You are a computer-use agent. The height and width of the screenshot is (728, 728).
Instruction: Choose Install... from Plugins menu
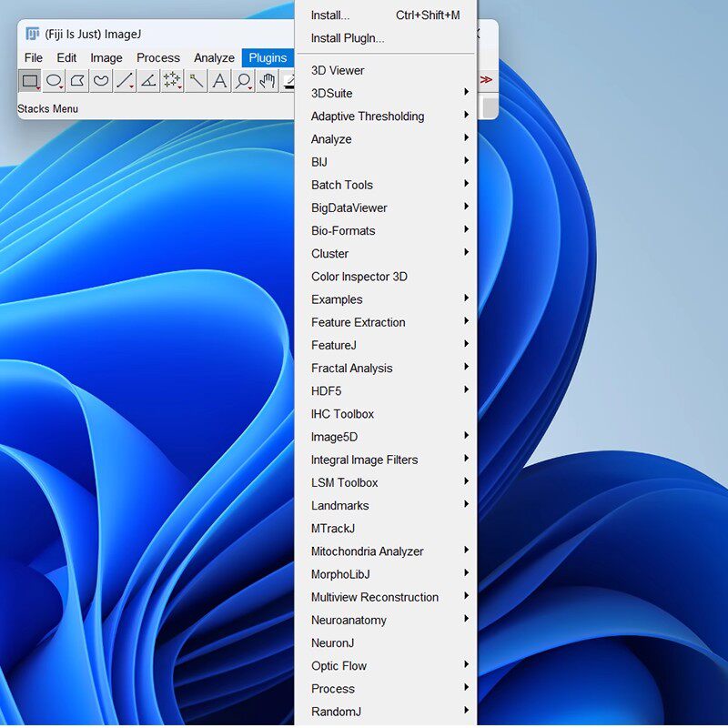pos(385,15)
